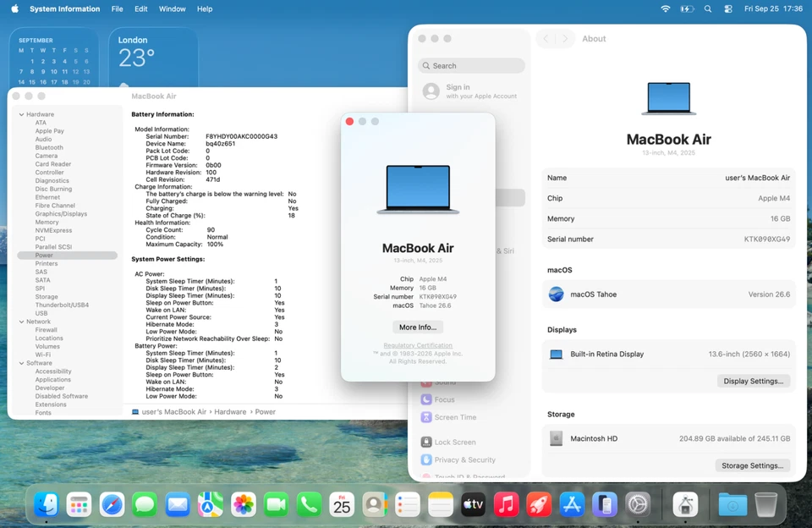The height and width of the screenshot is (528, 812).
Task: Collapse the Network section in System Information
Action: tap(21, 322)
